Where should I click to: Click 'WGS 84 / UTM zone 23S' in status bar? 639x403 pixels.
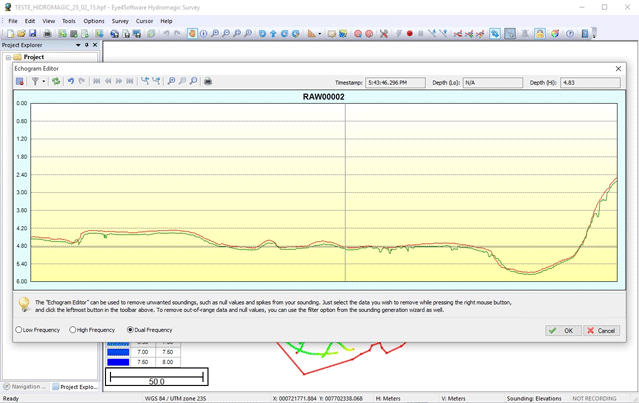point(175,399)
